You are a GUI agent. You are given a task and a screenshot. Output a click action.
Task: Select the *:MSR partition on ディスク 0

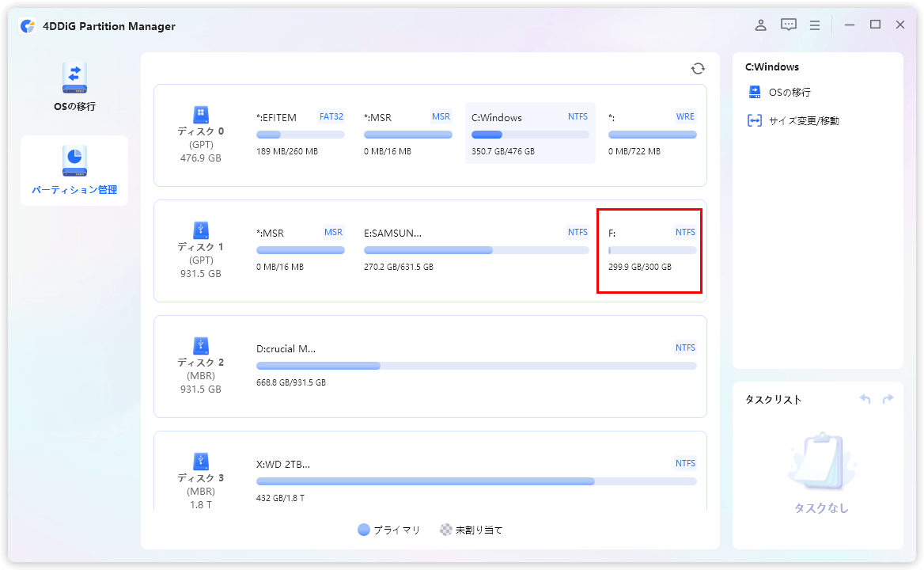[407, 134]
